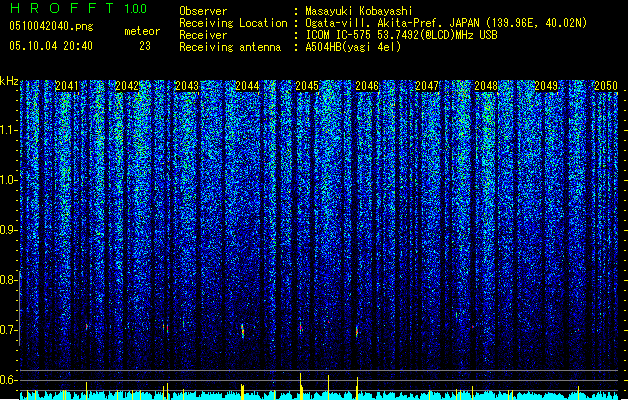Click the 1.1 kHz frequency axis label

coord(9,130)
